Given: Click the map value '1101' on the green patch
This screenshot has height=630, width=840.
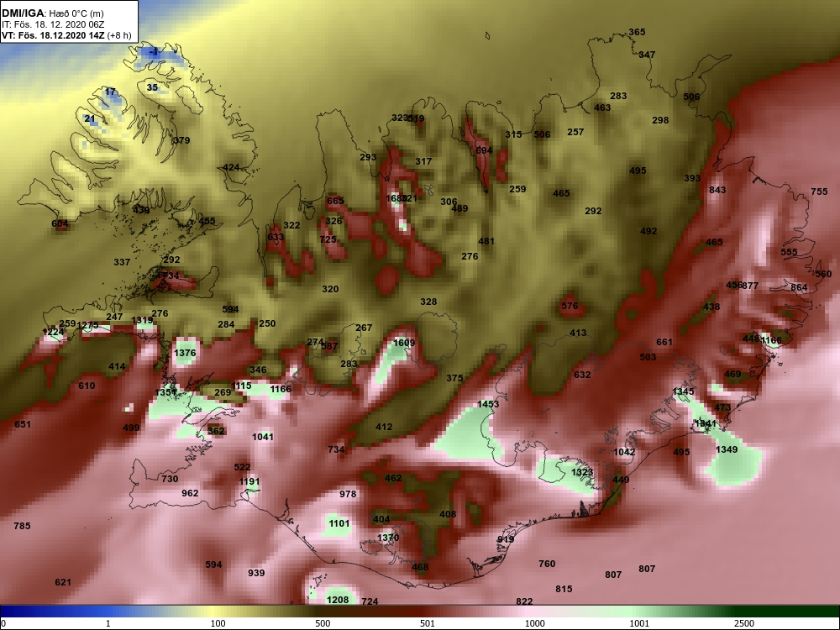Looking at the screenshot, I should [x=339, y=523].
